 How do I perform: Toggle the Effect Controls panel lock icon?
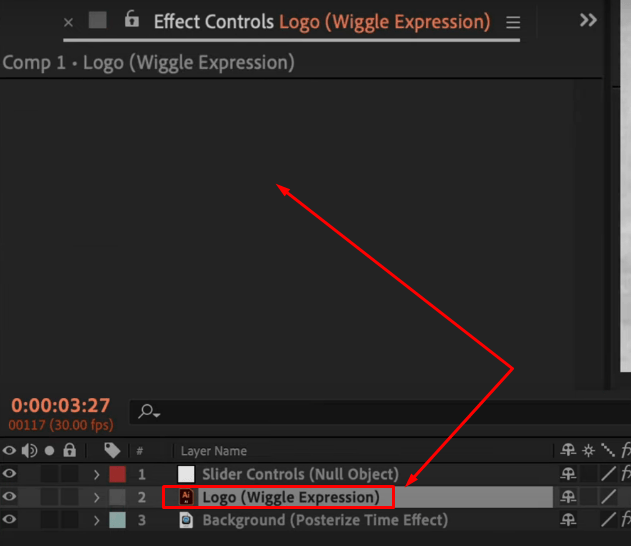click(131, 19)
